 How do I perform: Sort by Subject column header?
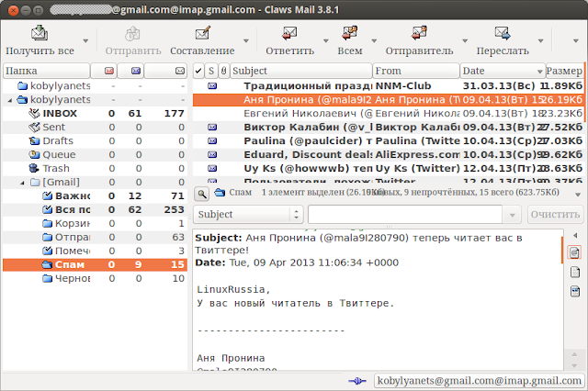click(301, 71)
